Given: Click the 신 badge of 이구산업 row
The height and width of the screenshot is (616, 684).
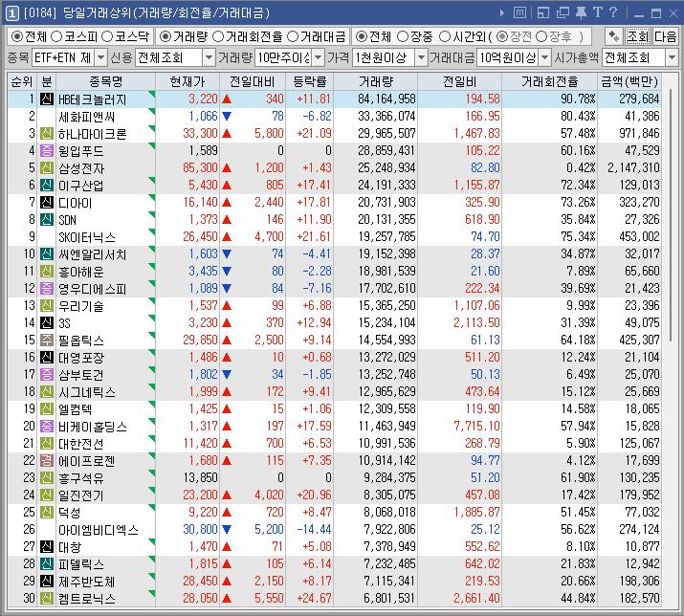Looking at the screenshot, I should click(47, 185).
